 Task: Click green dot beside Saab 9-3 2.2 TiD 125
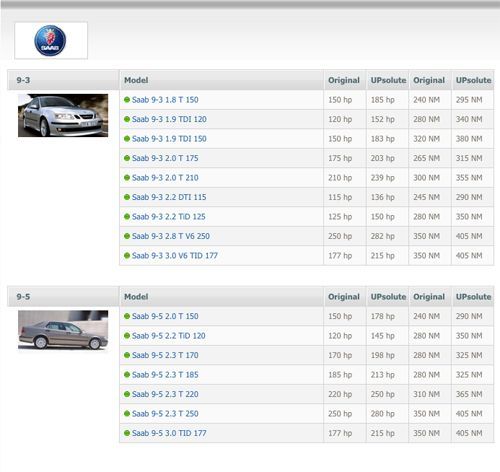tap(127, 217)
